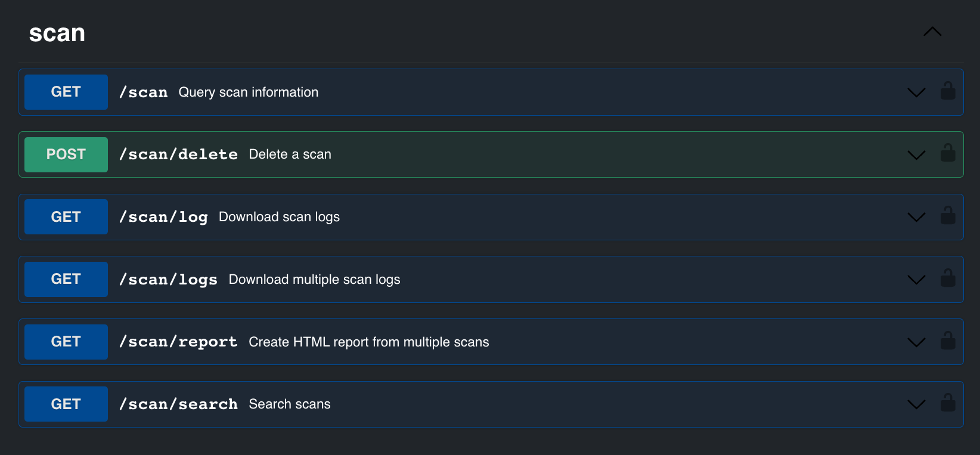Image resolution: width=980 pixels, height=455 pixels.
Task: Open the /scan/report path link
Action: click(178, 342)
